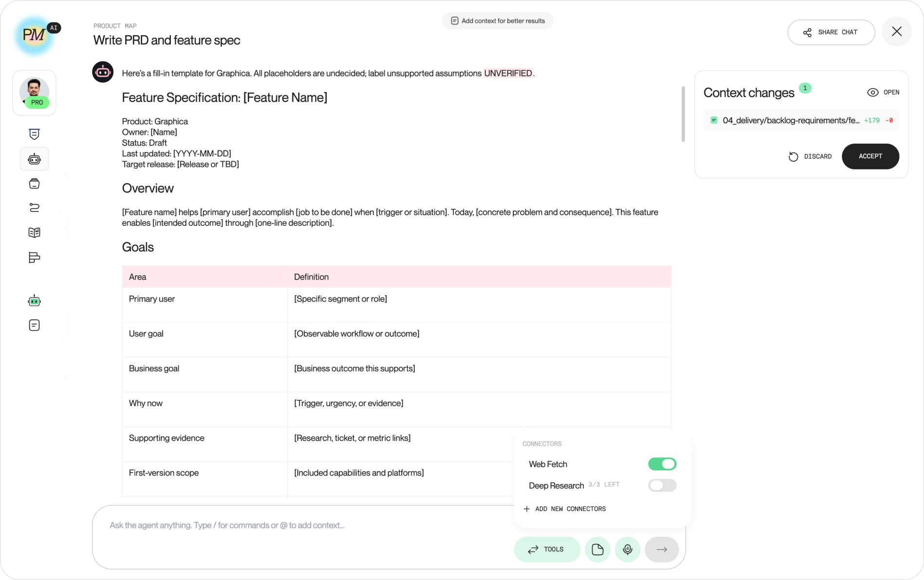Select the highlighted robot agent sidebar icon
This screenshot has width=924, height=580.
click(x=34, y=159)
